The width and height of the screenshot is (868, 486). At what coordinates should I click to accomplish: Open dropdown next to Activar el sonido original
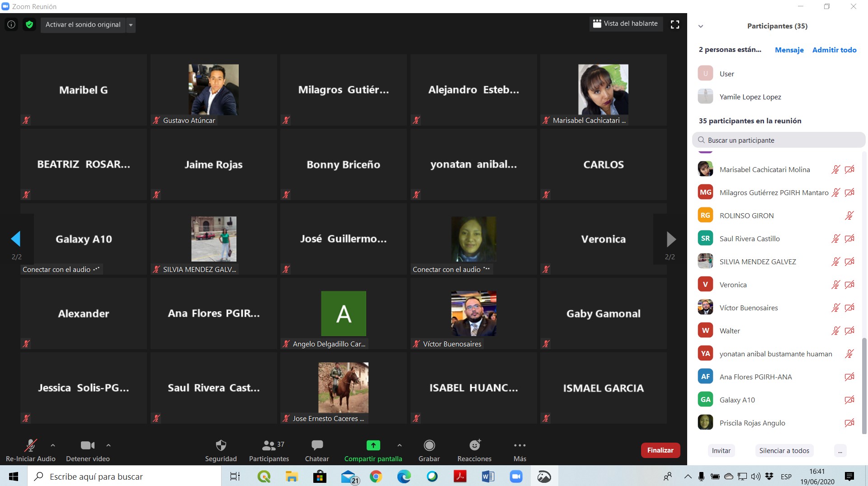tap(131, 25)
